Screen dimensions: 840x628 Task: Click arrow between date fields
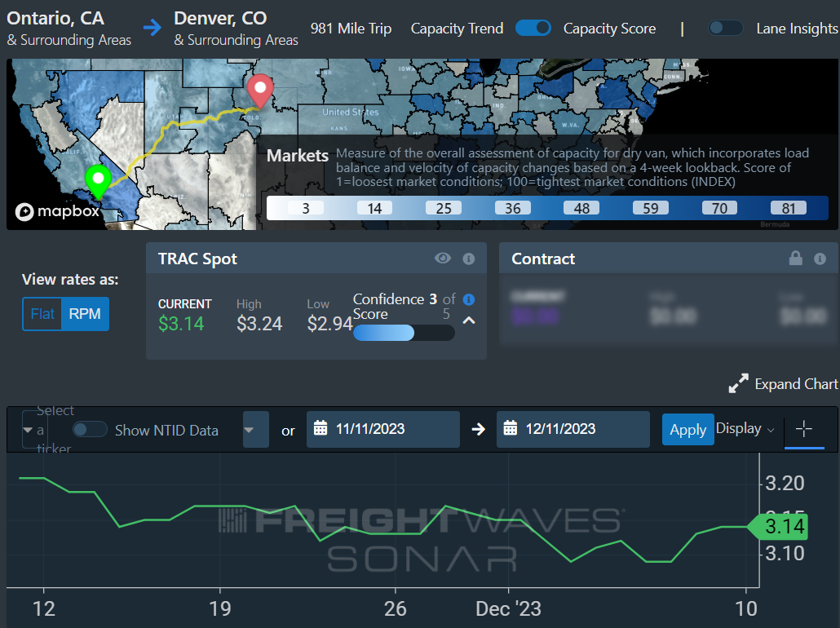tap(479, 429)
